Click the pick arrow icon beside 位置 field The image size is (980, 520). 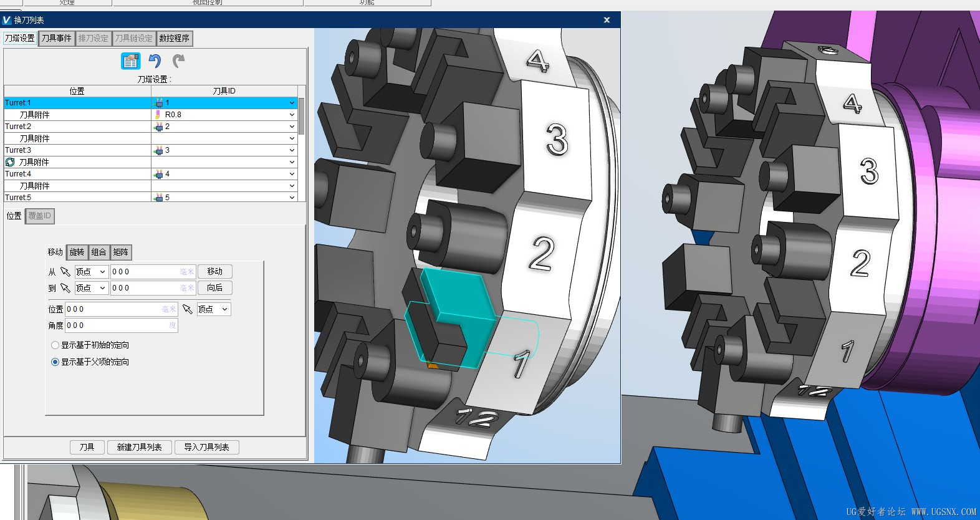point(187,309)
